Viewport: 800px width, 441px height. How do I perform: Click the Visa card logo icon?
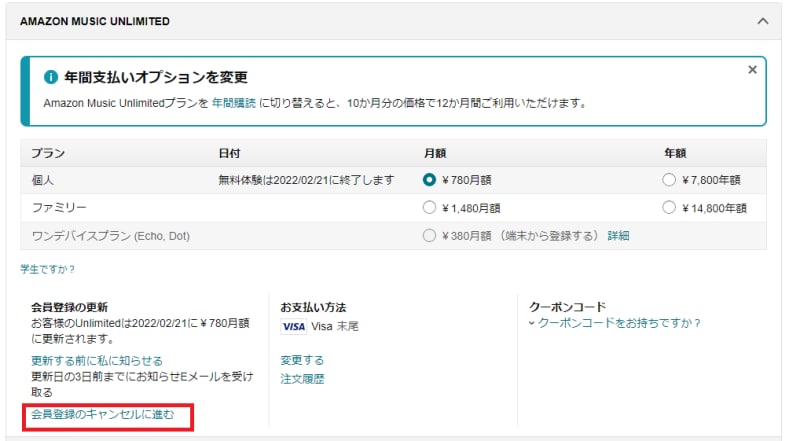(293, 326)
